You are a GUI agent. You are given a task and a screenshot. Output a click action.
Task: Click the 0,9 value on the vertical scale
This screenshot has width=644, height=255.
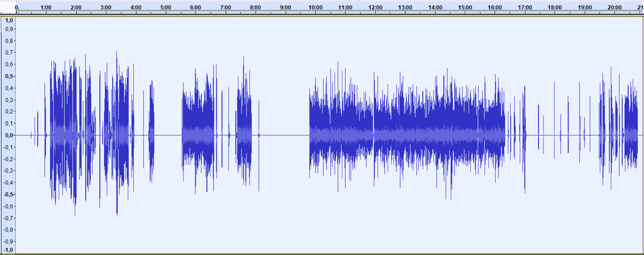(9, 29)
